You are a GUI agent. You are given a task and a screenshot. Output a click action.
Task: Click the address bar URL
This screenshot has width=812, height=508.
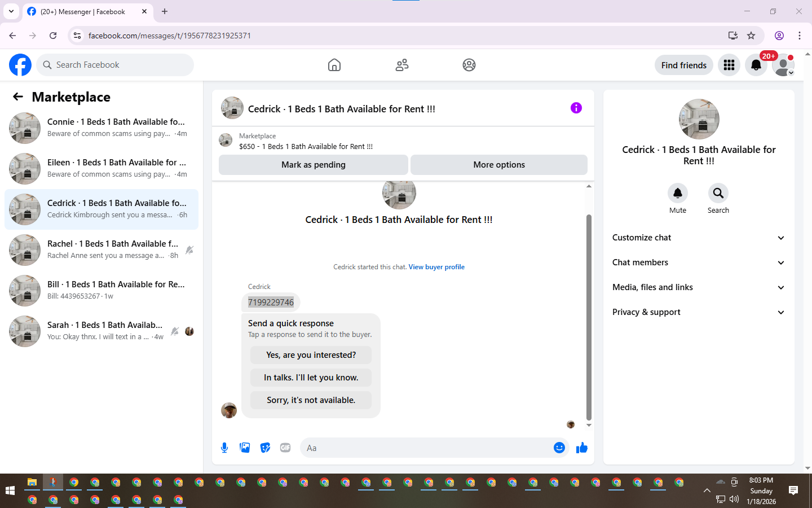[x=170, y=36]
